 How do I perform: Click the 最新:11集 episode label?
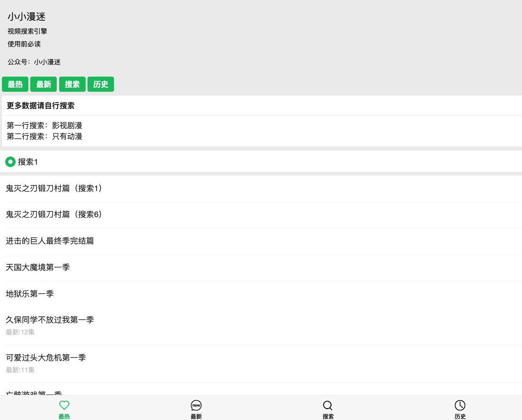[x=20, y=370]
